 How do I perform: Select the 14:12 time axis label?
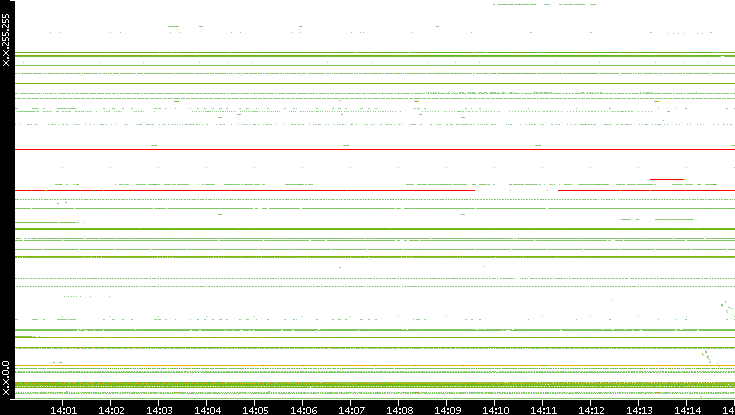pyautogui.click(x=592, y=410)
